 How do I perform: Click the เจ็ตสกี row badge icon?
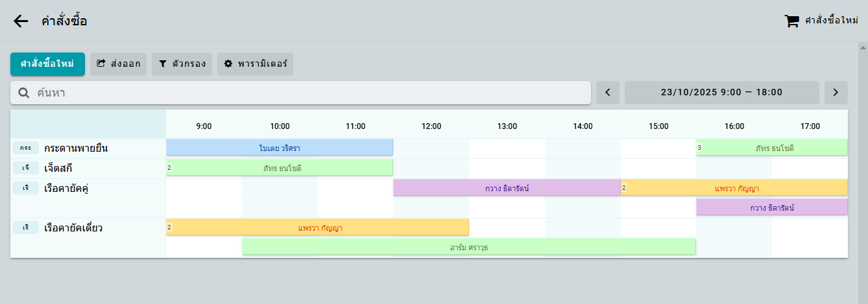[26, 169]
